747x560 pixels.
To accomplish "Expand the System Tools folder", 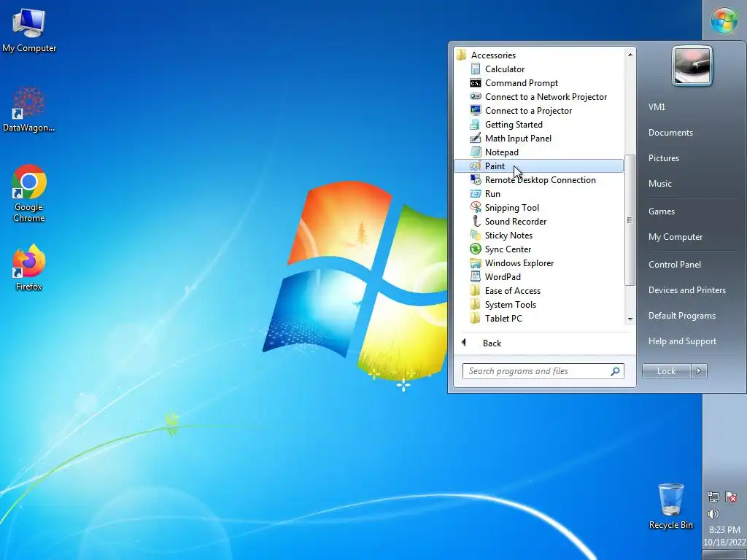I will (538, 304).
